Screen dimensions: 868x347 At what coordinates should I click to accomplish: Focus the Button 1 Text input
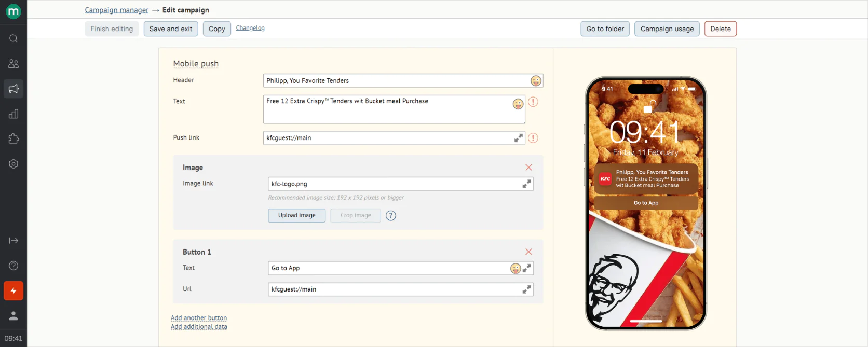[401, 268]
